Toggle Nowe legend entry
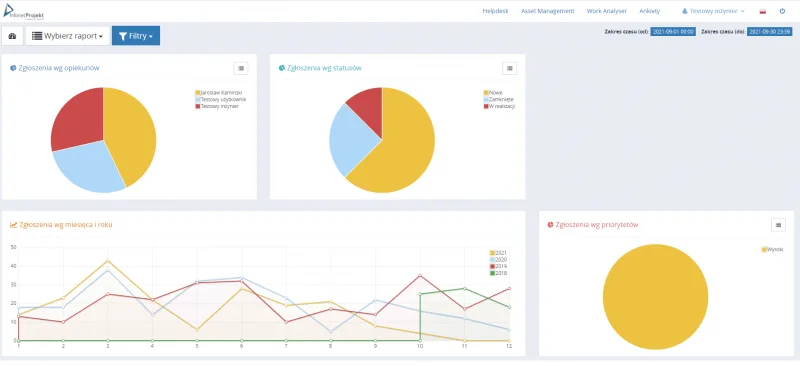 pos(493,93)
